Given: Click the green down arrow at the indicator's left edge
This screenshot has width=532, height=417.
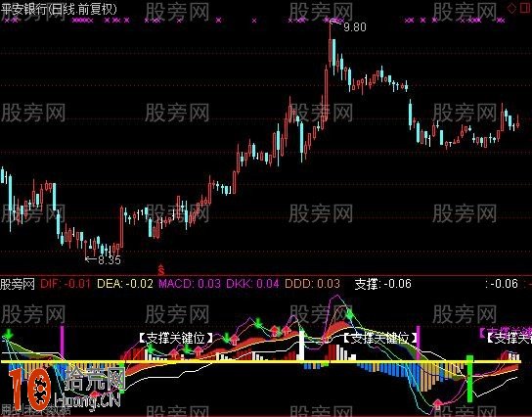Looking at the screenshot, I should pos(8,334).
